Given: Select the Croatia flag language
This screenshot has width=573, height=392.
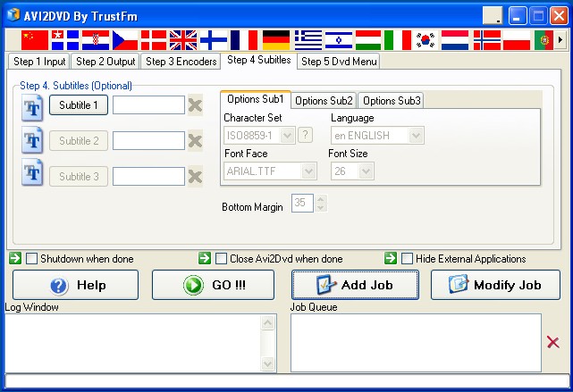Looking at the screenshot, I should 96,40.
